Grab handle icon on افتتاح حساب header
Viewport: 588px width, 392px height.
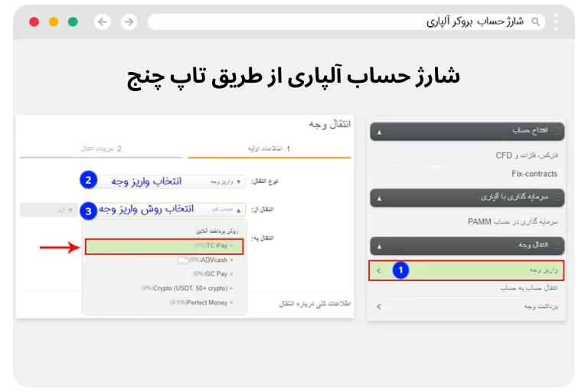[x=557, y=131]
